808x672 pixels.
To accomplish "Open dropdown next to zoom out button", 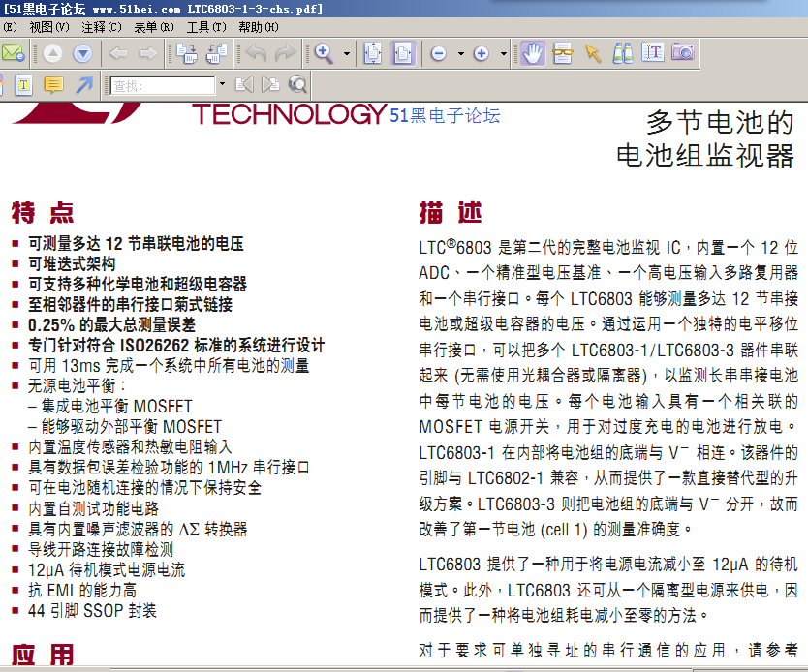I will pyautogui.click(x=461, y=53).
